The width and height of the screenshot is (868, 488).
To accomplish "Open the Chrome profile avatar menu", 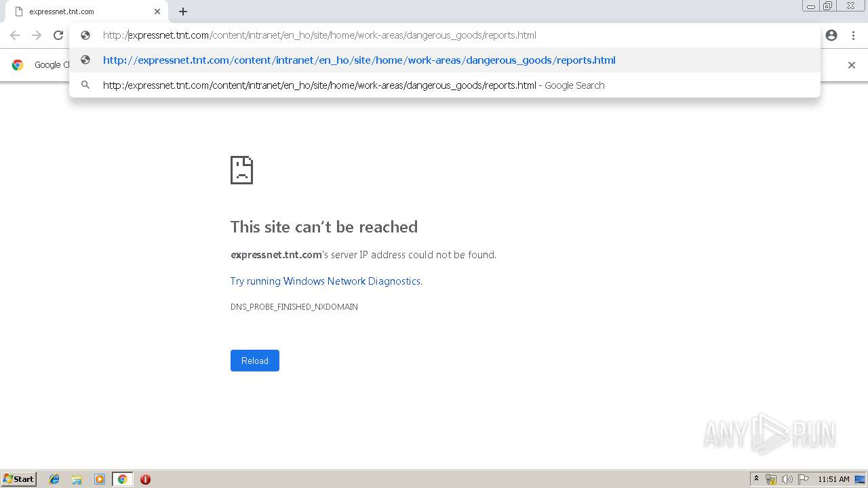I will point(831,35).
